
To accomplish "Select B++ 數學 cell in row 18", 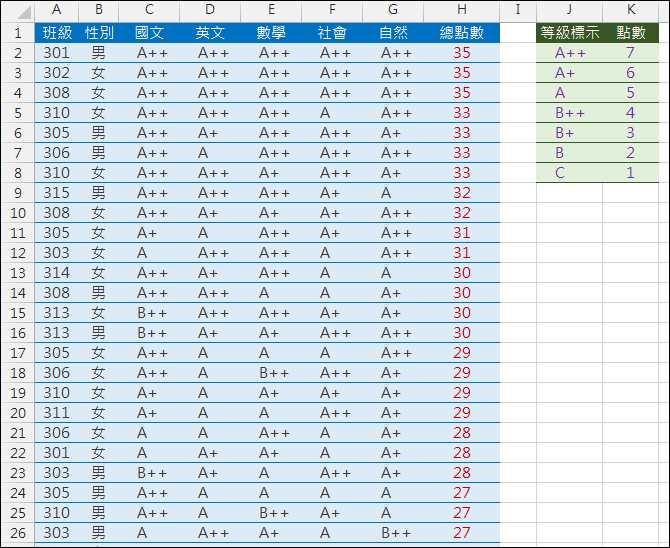I will tap(271, 373).
